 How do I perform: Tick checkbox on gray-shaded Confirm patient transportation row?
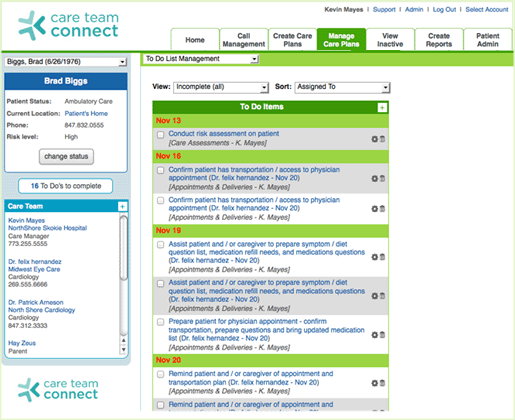[161, 170]
